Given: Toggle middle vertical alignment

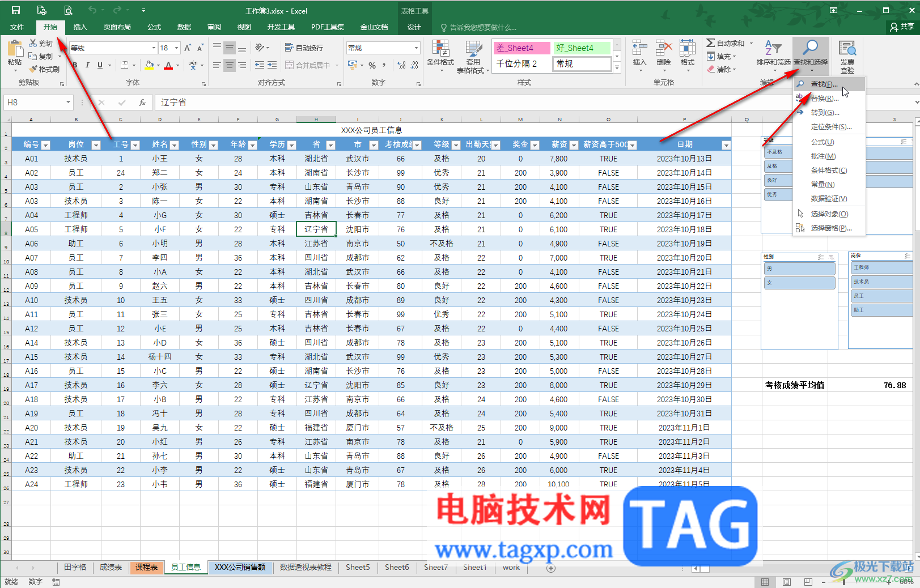Looking at the screenshot, I should point(230,48).
